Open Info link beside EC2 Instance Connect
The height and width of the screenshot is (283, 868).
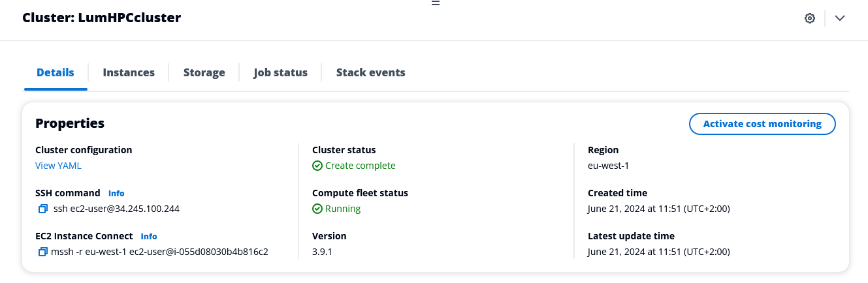click(149, 237)
